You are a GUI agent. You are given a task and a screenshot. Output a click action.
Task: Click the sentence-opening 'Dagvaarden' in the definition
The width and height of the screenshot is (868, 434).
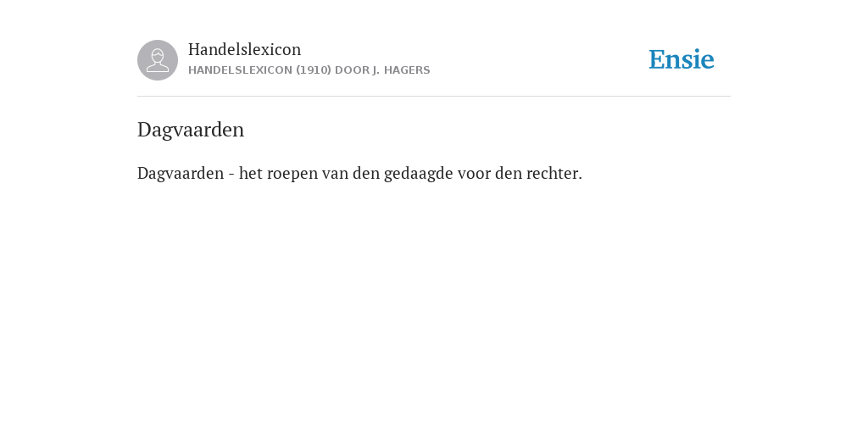(x=181, y=173)
